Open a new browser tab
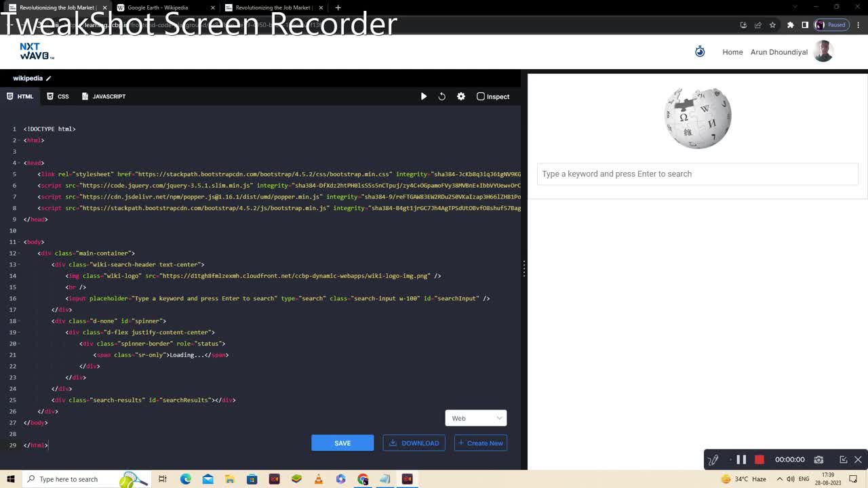 [x=338, y=7]
